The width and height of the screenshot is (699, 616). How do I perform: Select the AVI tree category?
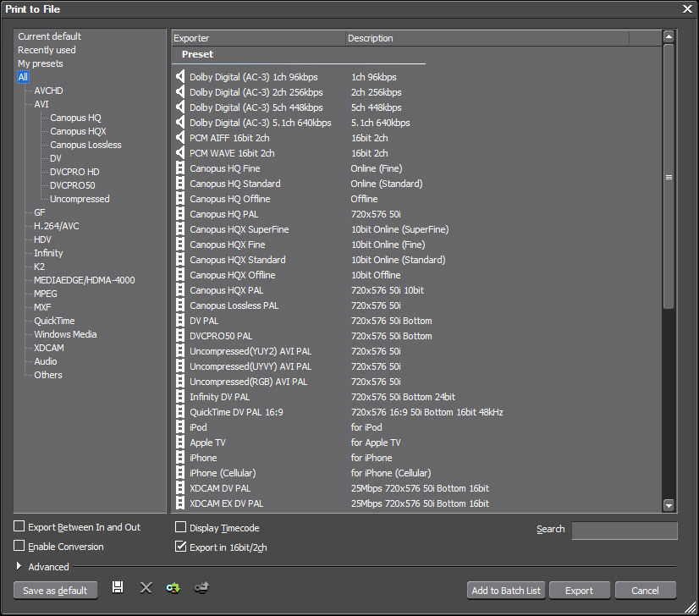pos(41,104)
